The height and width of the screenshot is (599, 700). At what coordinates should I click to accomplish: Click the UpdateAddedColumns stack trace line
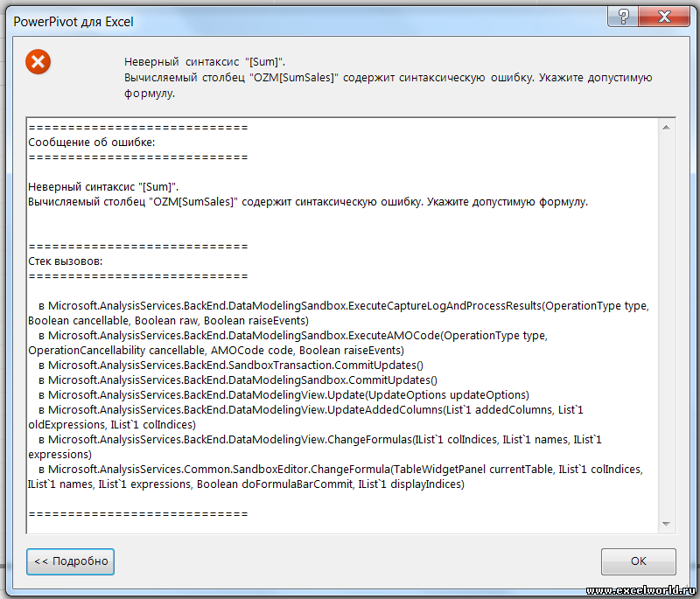[305, 417]
